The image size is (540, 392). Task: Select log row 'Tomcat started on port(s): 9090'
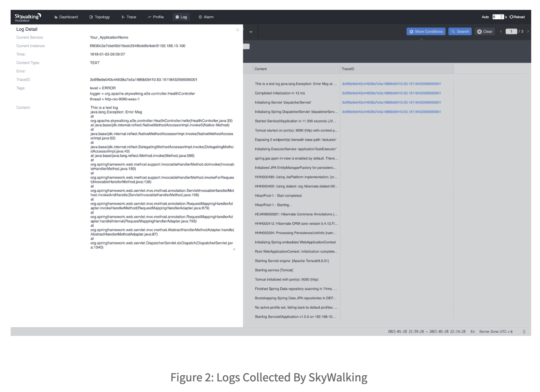click(x=296, y=130)
